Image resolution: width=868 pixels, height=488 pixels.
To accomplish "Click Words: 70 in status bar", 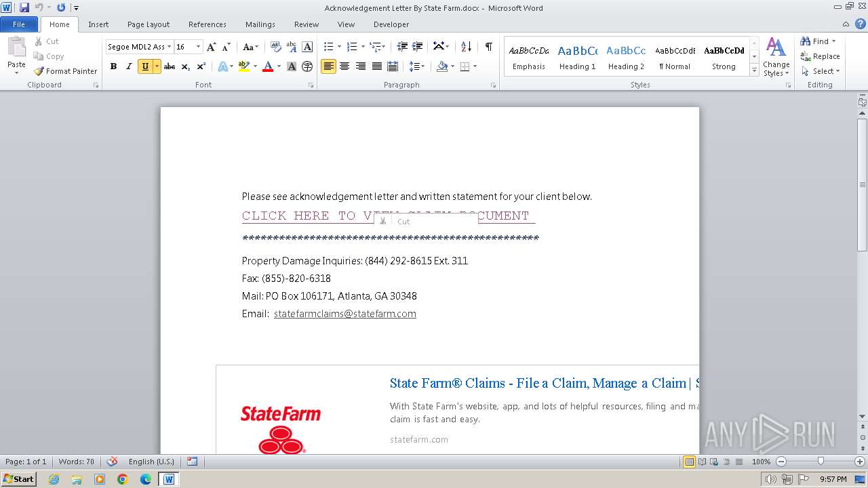I will click(77, 462).
